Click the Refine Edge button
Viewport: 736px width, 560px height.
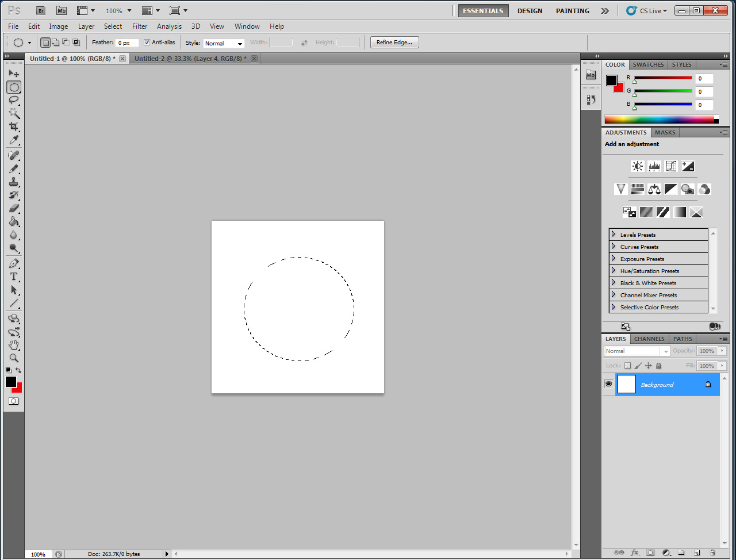(x=394, y=42)
